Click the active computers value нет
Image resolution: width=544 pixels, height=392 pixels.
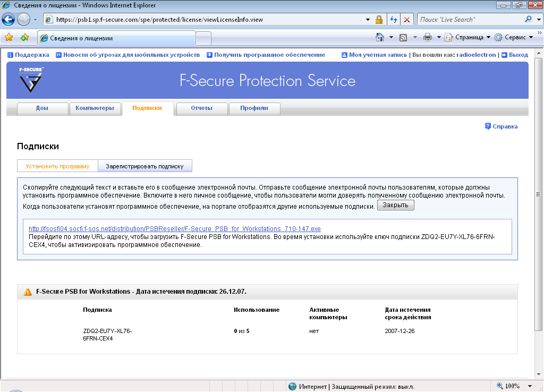(314, 331)
